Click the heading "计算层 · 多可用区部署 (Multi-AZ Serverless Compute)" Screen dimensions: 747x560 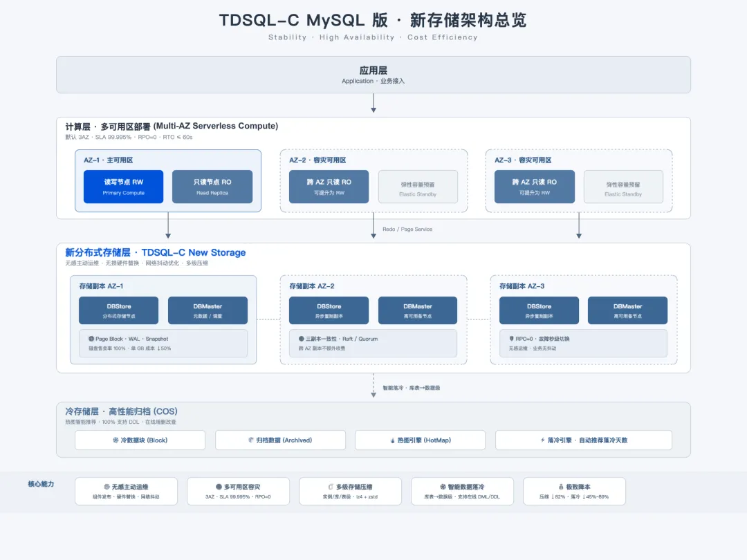click(x=172, y=127)
